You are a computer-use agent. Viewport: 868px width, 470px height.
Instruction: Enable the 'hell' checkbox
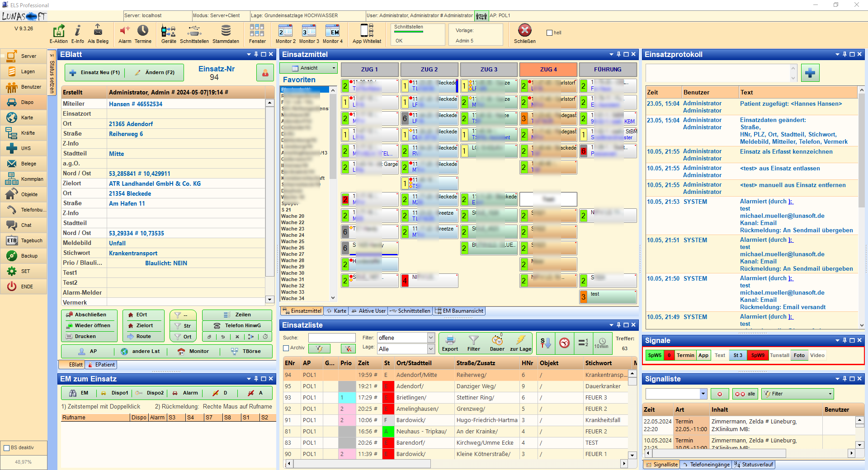[550, 33]
